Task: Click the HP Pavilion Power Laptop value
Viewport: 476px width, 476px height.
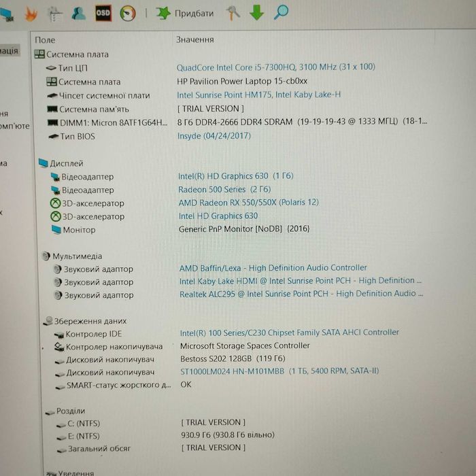Action: (242, 82)
